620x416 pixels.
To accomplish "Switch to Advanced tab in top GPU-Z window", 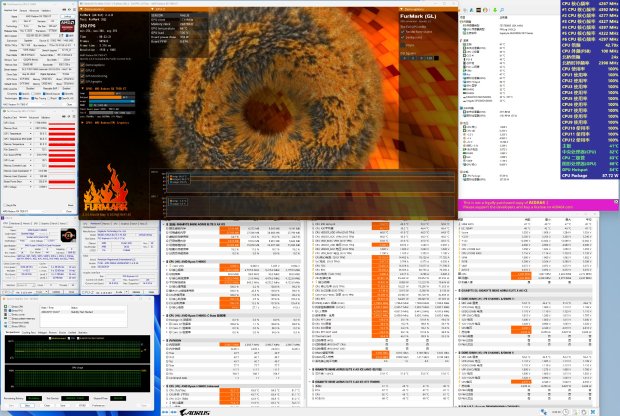I will coord(34,11).
